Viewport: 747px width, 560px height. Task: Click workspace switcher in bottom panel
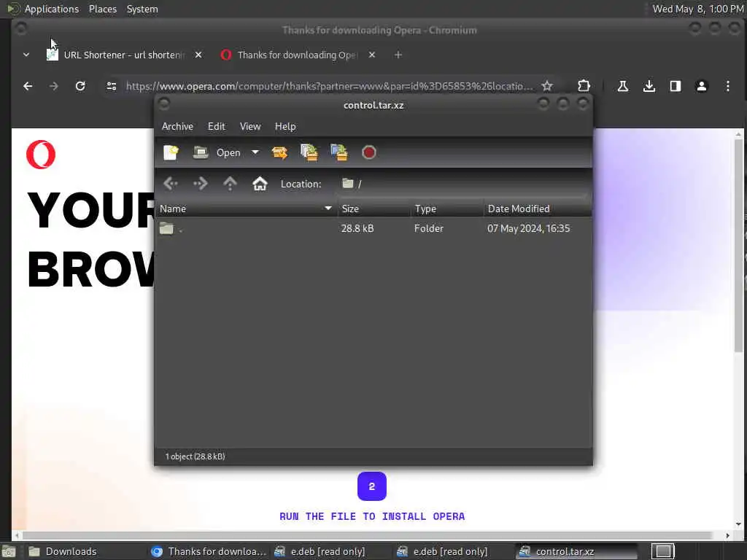coord(663,551)
